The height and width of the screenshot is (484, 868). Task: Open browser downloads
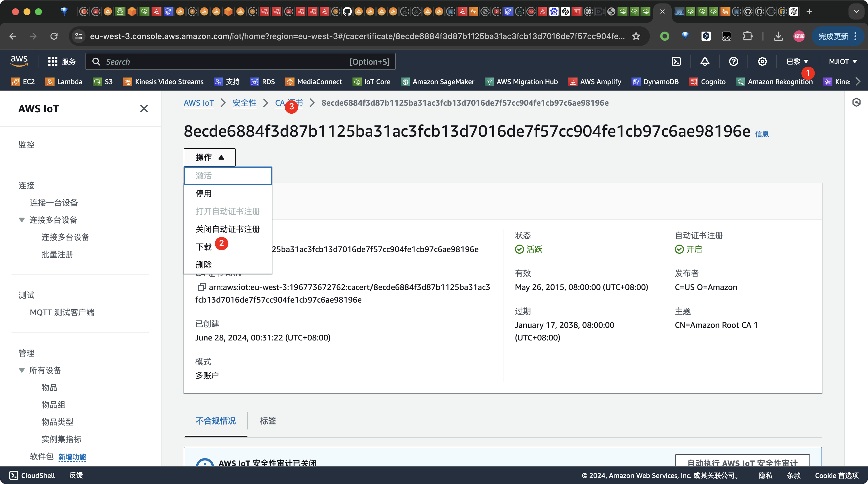coord(778,36)
